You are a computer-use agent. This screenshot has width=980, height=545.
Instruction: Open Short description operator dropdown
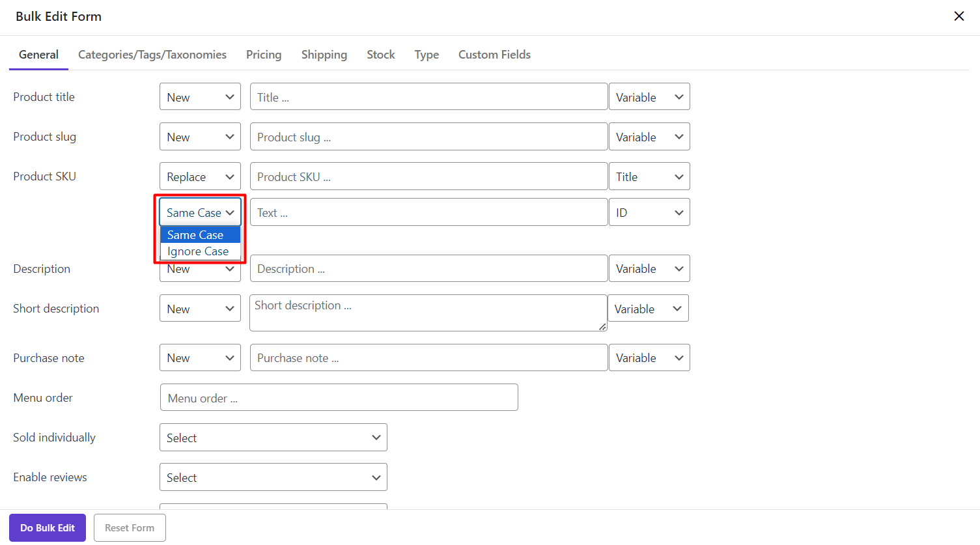tap(200, 309)
